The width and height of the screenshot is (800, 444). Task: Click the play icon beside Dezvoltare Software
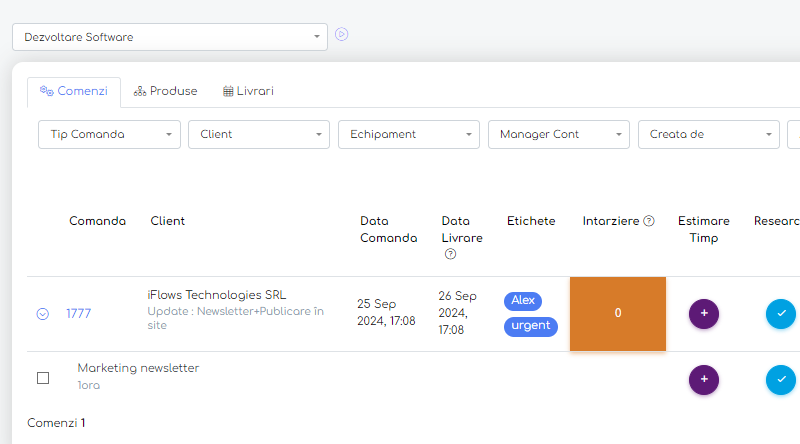tap(341, 35)
